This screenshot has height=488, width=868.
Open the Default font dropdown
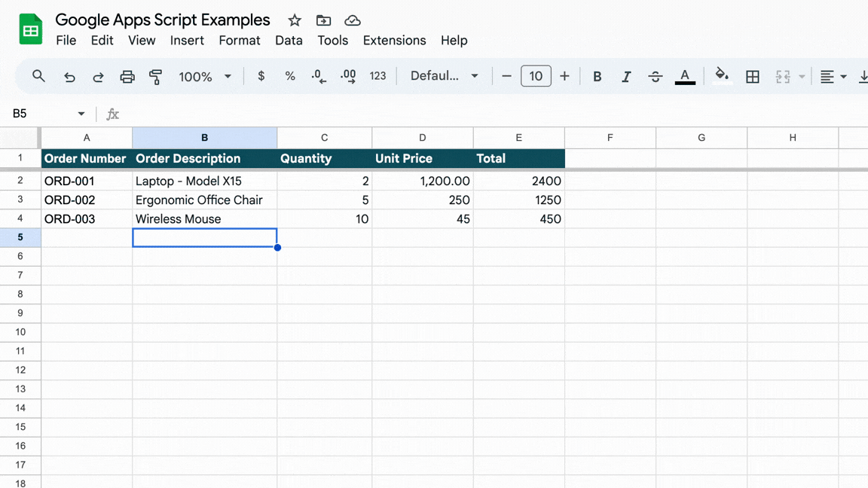coord(445,76)
